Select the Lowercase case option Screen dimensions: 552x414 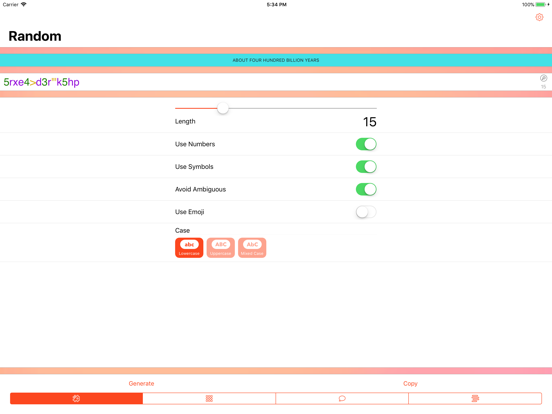189,248
